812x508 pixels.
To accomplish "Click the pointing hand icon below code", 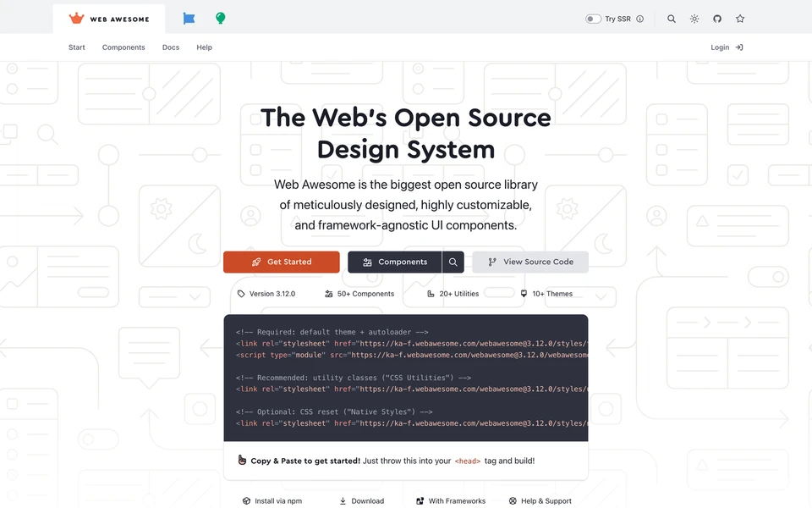I will pos(242,460).
